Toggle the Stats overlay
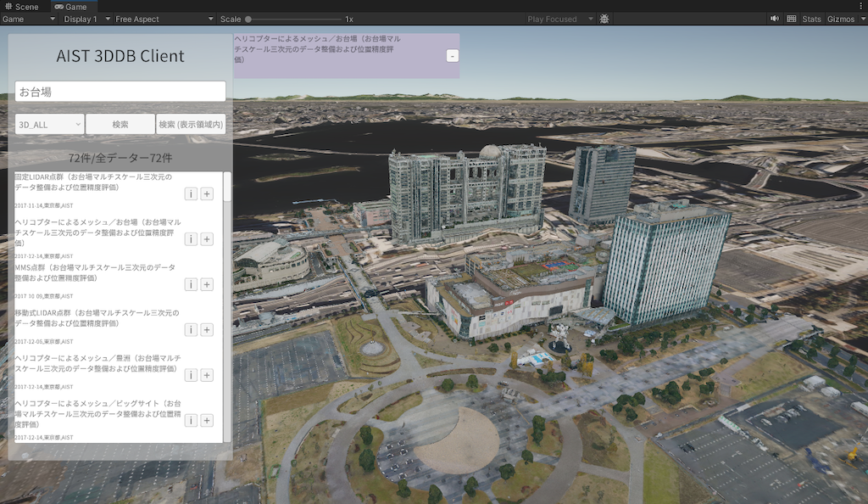The height and width of the screenshot is (504, 868). coord(811,19)
